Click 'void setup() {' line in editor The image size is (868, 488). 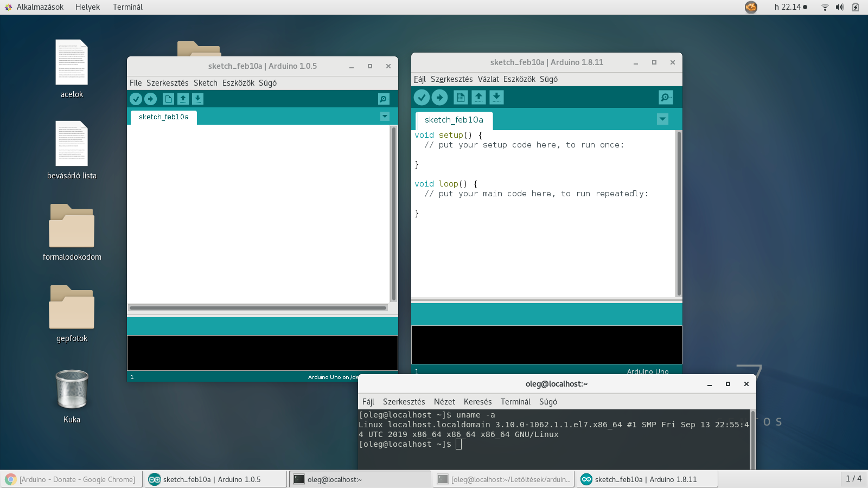pyautogui.click(x=448, y=135)
